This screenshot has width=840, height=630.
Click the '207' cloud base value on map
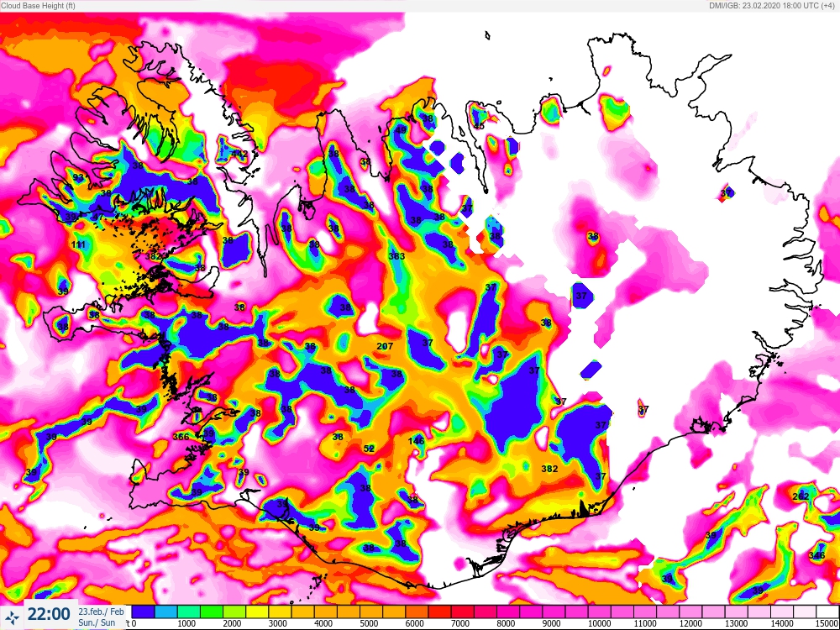click(385, 346)
